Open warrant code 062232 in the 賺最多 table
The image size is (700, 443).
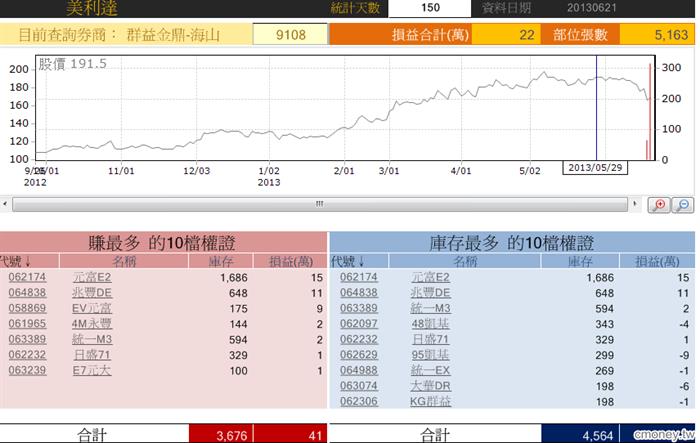27,355
